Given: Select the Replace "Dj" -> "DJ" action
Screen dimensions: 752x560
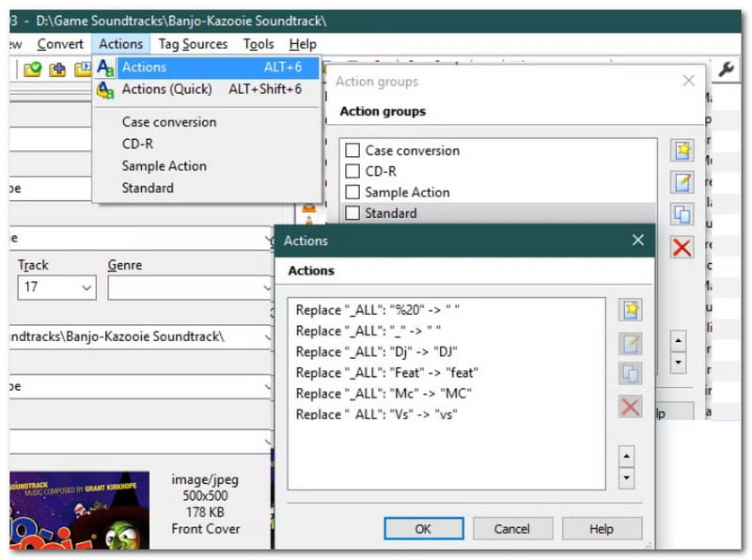Looking at the screenshot, I should [446, 351].
